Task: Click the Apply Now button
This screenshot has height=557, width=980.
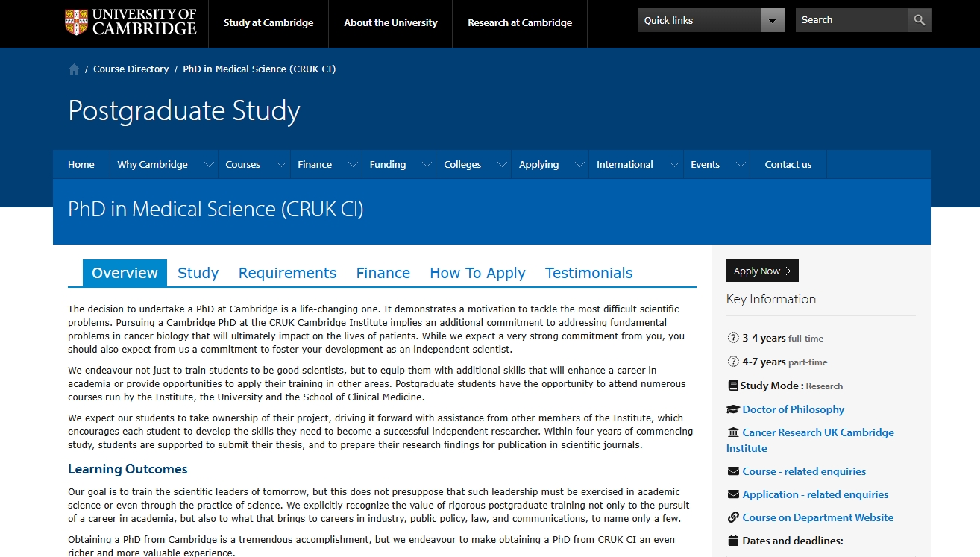Action: (762, 271)
